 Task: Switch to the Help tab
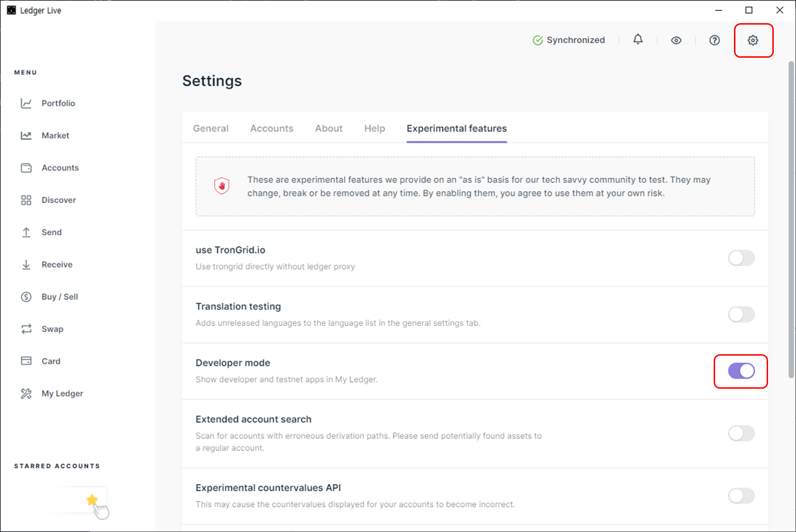point(375,128)
